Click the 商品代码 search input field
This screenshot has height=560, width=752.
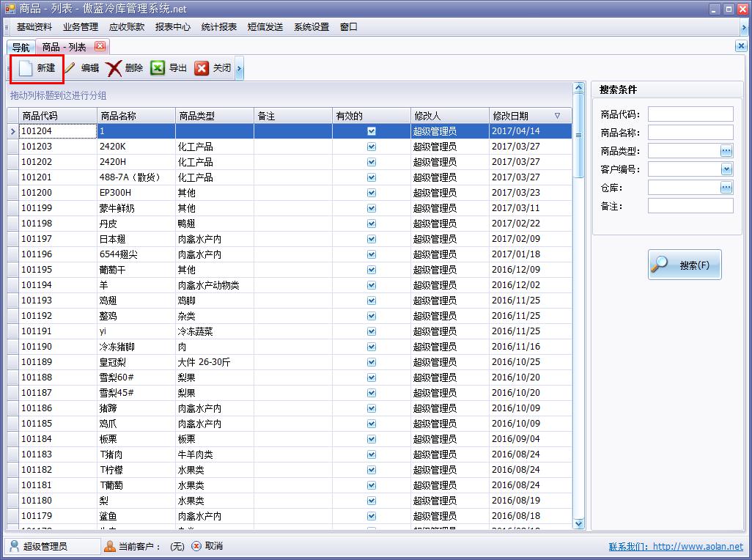(690, 114)
